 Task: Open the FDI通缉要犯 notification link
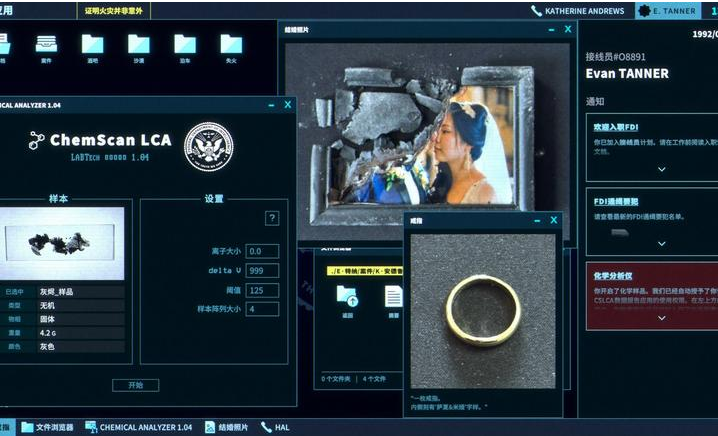[x=615, y=202]
